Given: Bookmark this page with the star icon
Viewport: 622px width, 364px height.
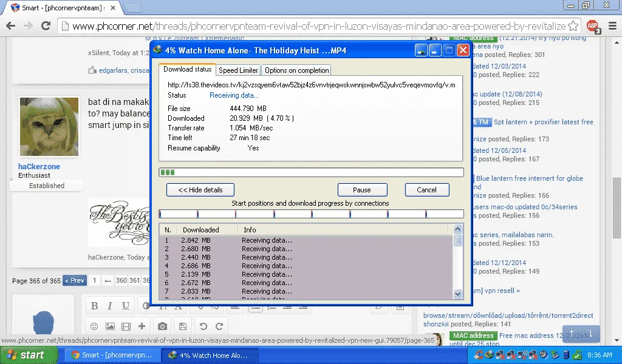Looking at the screenshot, I should (573, 26).
